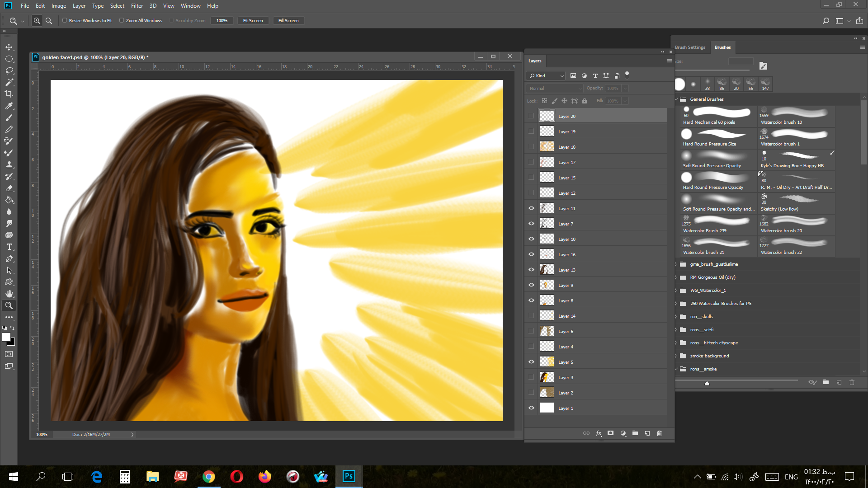Select Layer 18 thumbnail
This screenshot has width=868, height=488.
[x=547, y=147]
